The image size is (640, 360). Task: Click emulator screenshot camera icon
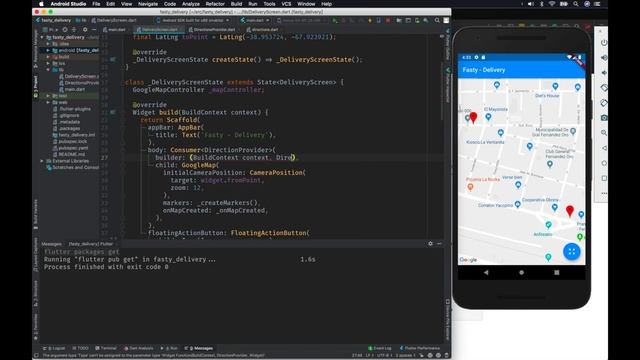604,118
